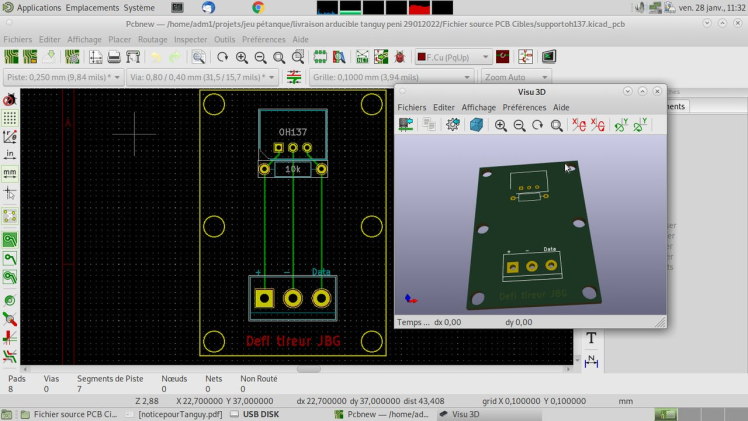Switch units to inches
This screenshot has height=421, width=748.
[x=10, y=154]
